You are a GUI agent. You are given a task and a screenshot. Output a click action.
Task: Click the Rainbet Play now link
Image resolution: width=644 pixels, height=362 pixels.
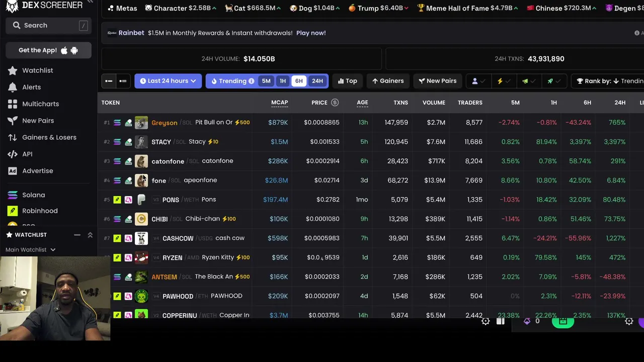pos(311,33)
